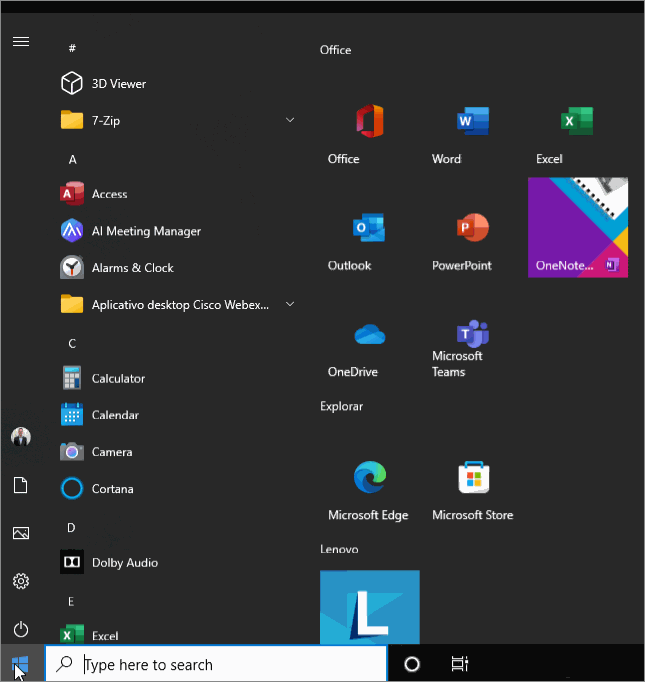Viewport: 645px width, 682px height.
Task: Launch the PowerPoint tile
Action: coord(474,227)
